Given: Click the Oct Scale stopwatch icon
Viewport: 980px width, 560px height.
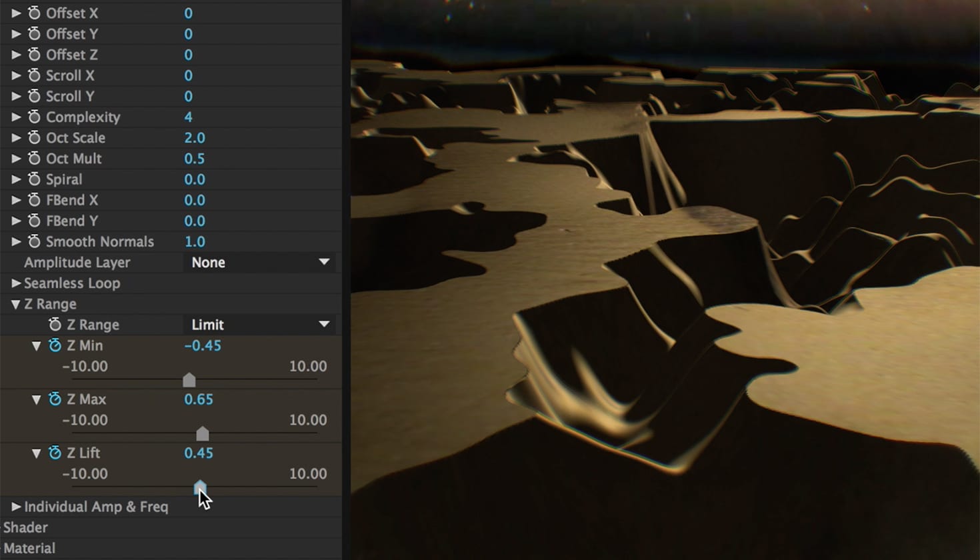Looking at the screenshot, I should 34,138.
